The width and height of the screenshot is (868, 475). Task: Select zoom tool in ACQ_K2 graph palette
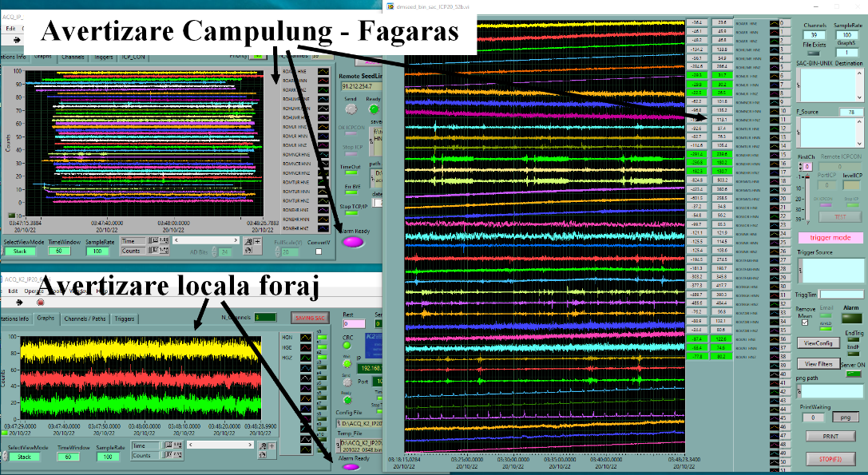[263, 445]
